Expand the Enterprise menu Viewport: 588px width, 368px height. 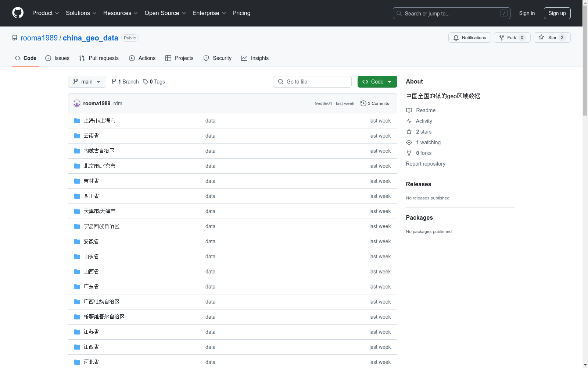click(x=209, y=13)
